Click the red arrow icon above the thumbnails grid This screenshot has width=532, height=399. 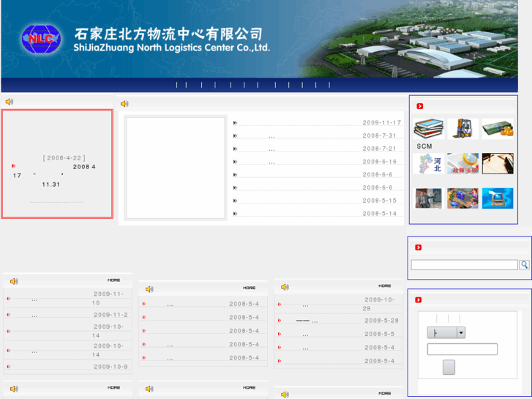click(x=420, y=106)
